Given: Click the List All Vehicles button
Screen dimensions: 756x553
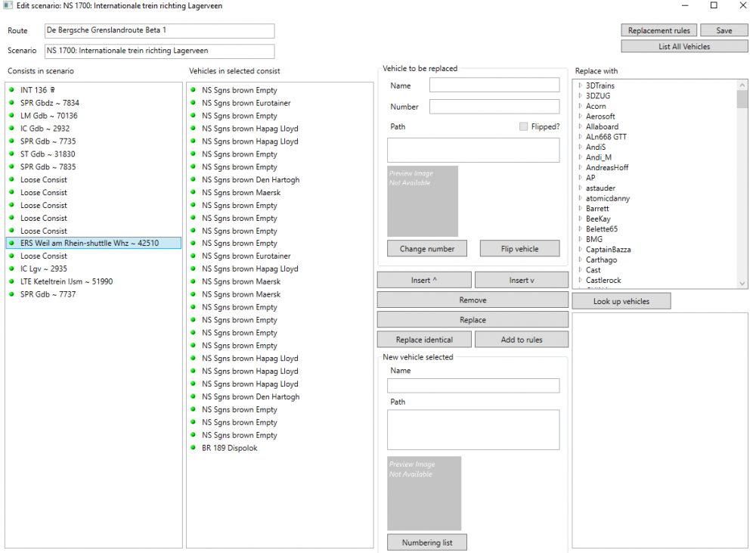Looking at the screenshot, I should point(683,46).
